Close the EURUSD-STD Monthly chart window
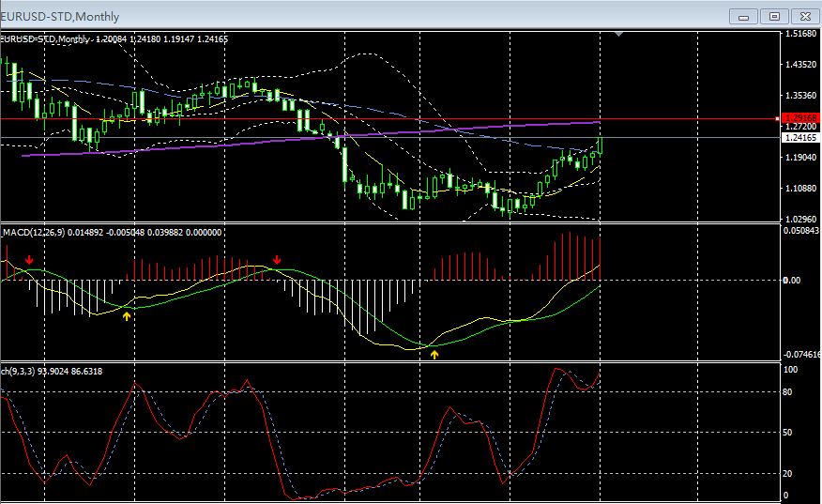The height and width of the screenshot is (504, 822). [804, 16]
